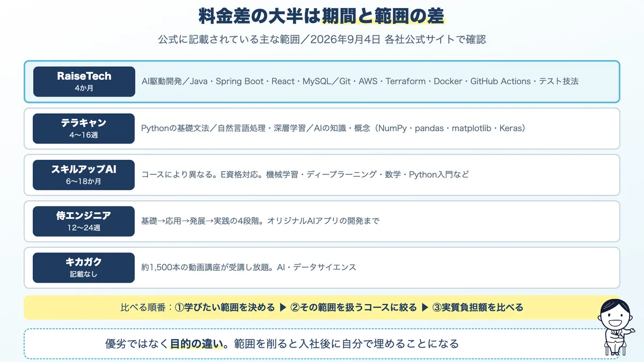Click the 侍エンジニア 12〜24週 label box
Screen dimensions: 644x362
tap(84, 221)
